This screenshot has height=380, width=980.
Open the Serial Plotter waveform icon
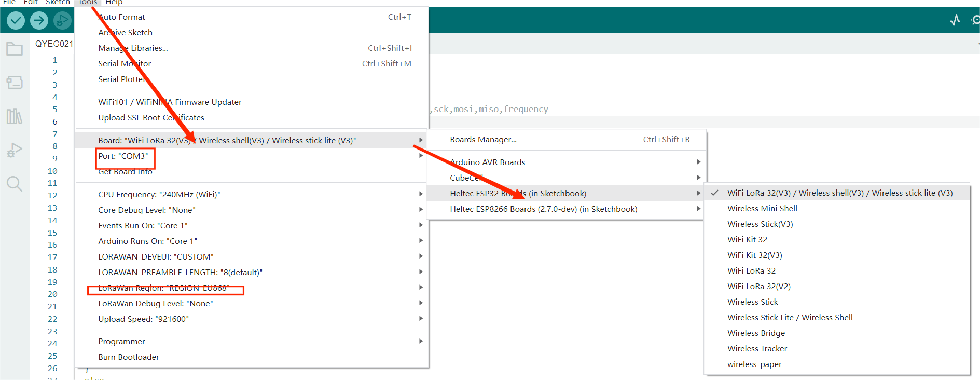point(955,20)
